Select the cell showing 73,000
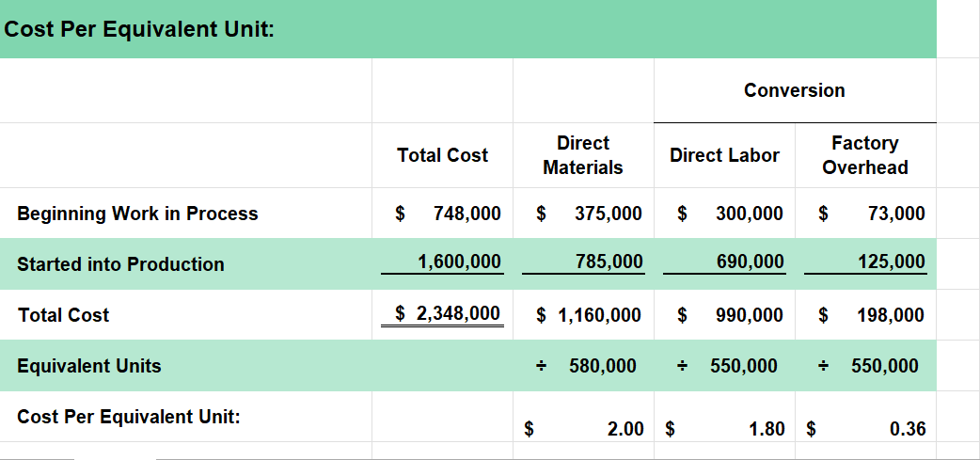This screenshot has height=460, width=980. [865, 214]
